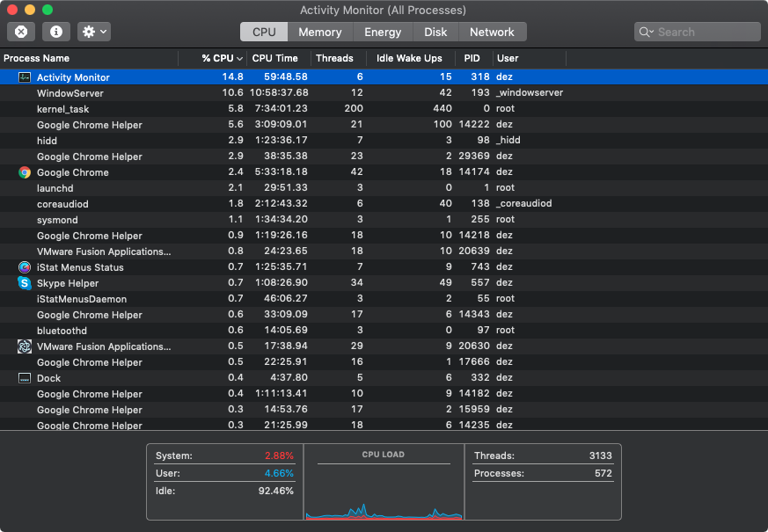Select Google Chrome Helper with PID 14182

click(384, 393)
